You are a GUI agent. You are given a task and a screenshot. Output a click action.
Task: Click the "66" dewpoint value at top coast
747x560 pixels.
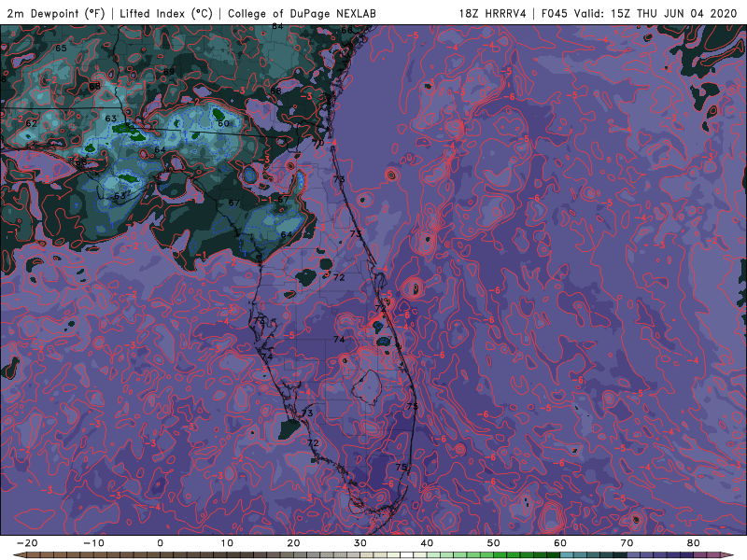(x=346, y=30)
